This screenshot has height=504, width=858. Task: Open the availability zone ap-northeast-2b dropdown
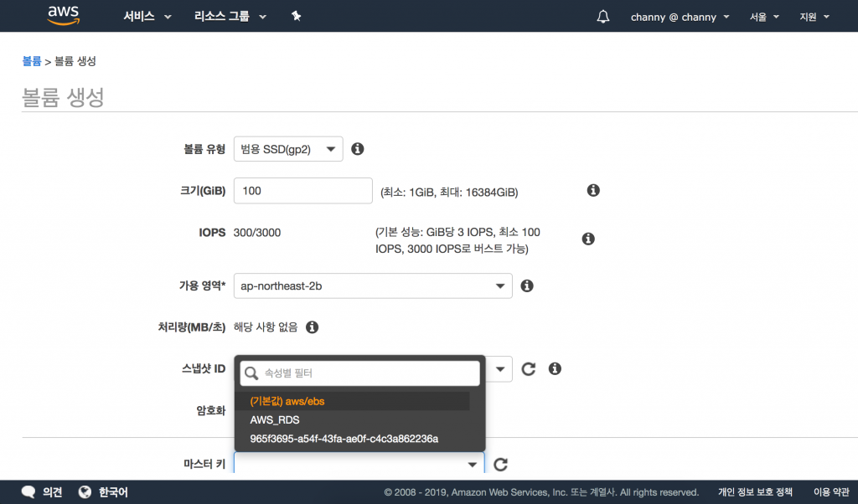coord(373,285)
